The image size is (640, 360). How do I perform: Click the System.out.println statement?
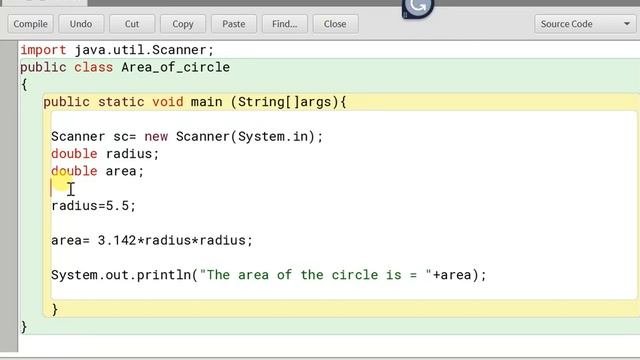click(269, 275)
